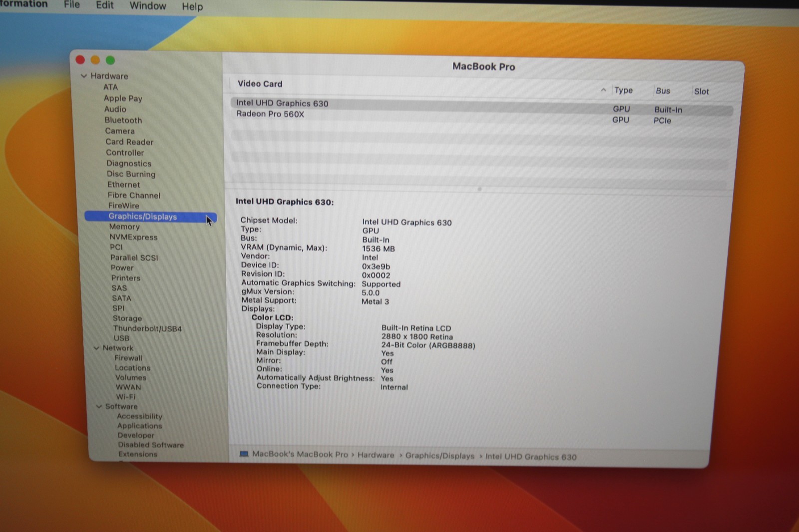Click MacBook's MacBook Pro in path bar
Image resolution: width=799 pixels, height=532 pixels.
coord(300,454)
